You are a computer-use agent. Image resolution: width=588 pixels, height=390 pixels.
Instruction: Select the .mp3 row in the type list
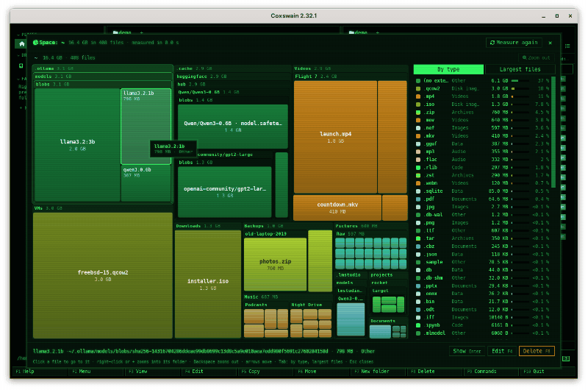(x=482, y=152)
